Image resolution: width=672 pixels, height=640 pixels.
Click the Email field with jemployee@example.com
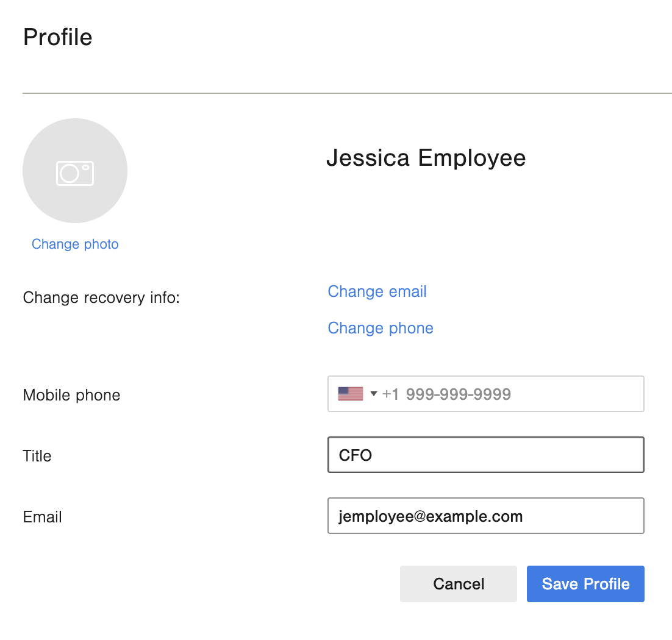click(485, 516)
